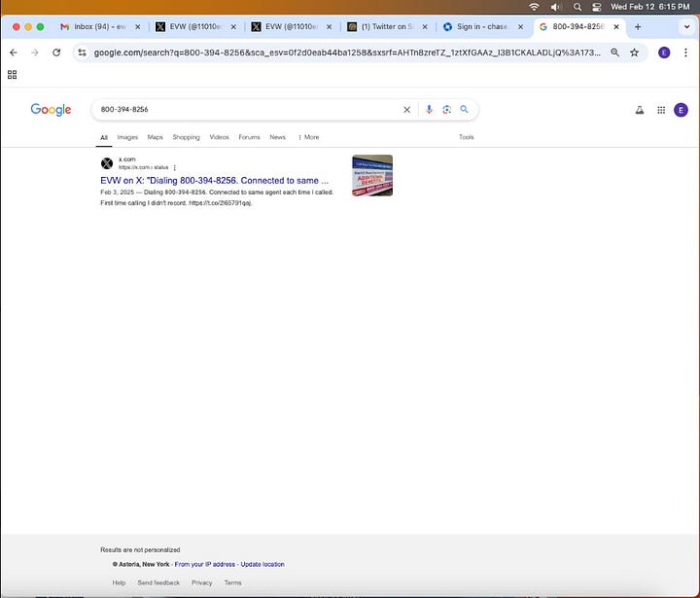700x598 pixels.
Task: Expand the tab search dropdown arrow
Action: point(686,27)
